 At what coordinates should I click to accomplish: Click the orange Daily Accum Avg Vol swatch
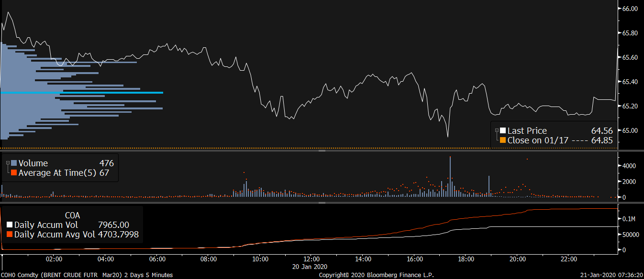click(x=10, y=235)
